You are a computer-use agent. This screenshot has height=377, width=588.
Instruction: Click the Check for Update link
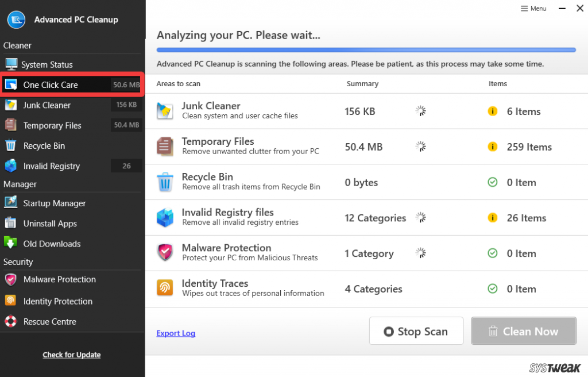tap(72, 355)
